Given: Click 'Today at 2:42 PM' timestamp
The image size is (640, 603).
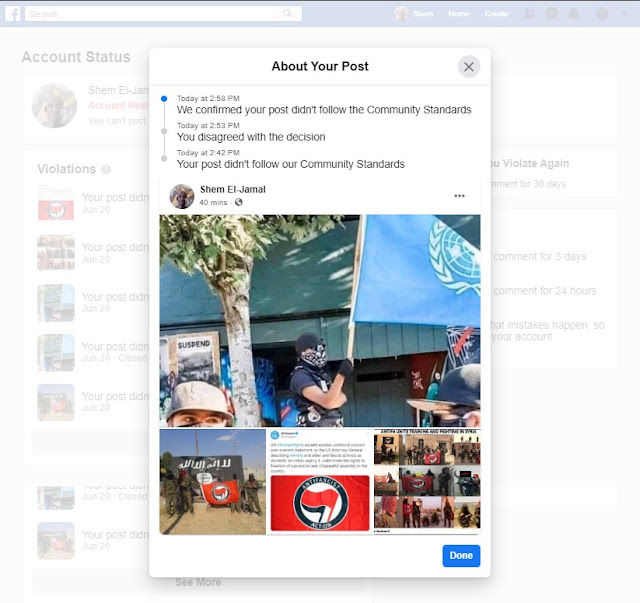Looking at the screenshot, I should [x=208, y=153].
